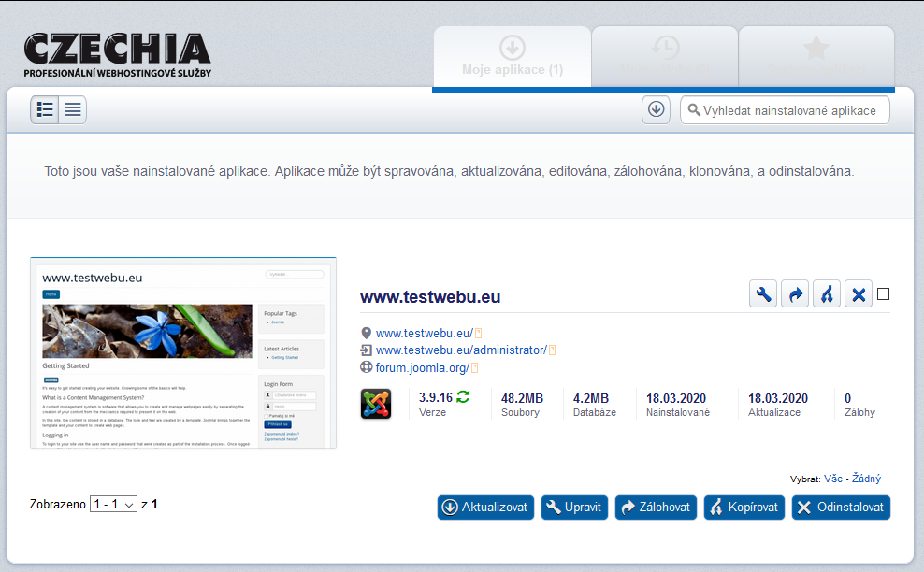
Task: Switch to compact list view
Action: (x=73, y=110)
